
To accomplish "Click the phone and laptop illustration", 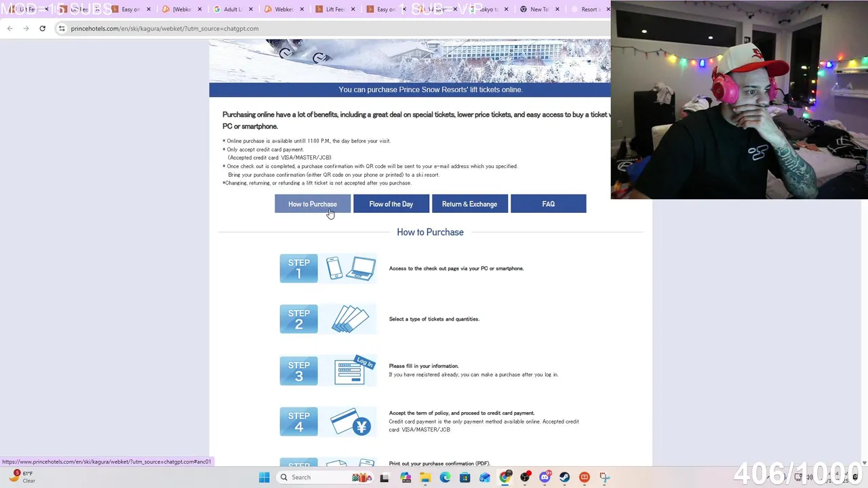I will click(x=351, y=268).
